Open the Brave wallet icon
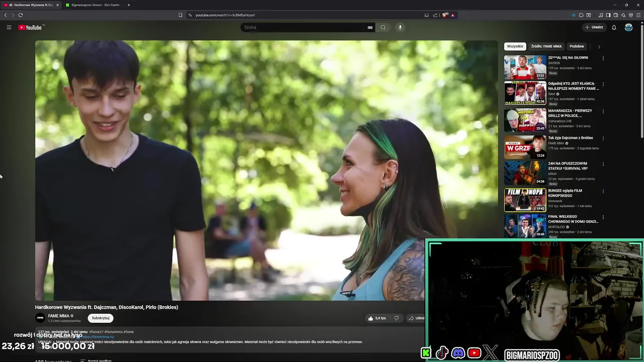Screen dimensions: 644x362 coord(616,15)
